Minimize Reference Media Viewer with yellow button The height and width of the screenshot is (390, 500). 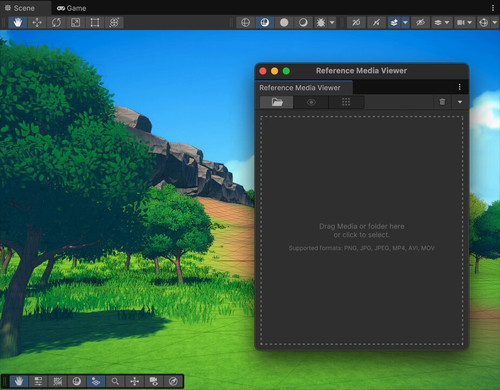pos(275,71)
